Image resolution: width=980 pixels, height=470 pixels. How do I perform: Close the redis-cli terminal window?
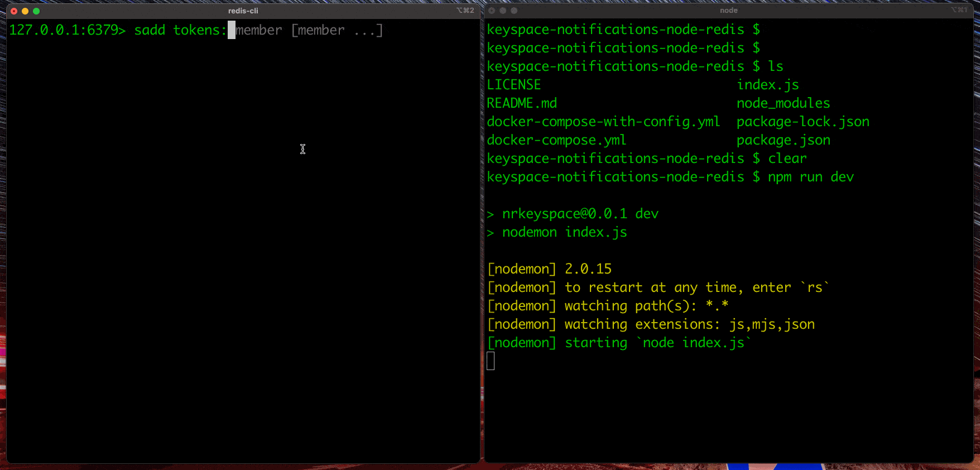point(14,11)
